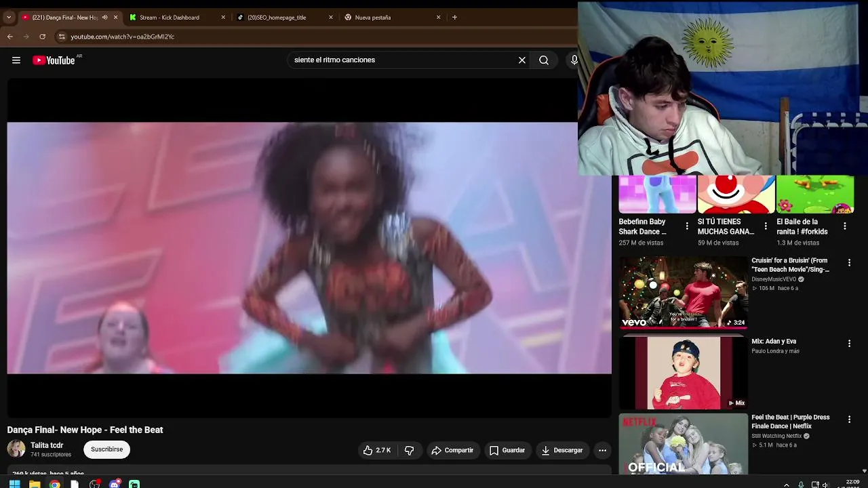Open the YouTube guide hamburger menu

tap(16, 60)
